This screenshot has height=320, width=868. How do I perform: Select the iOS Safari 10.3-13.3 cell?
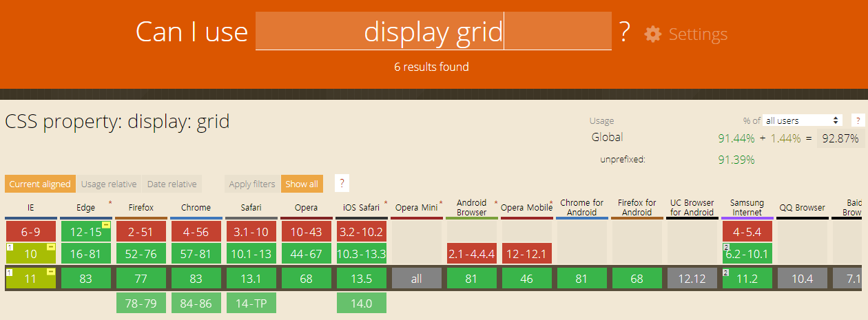click(362, 253)
